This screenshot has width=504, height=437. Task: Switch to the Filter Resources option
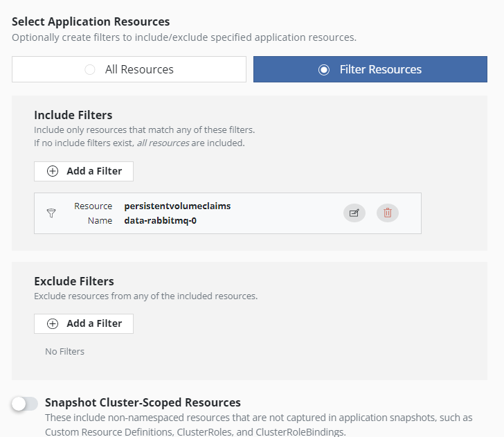(370, 69)
